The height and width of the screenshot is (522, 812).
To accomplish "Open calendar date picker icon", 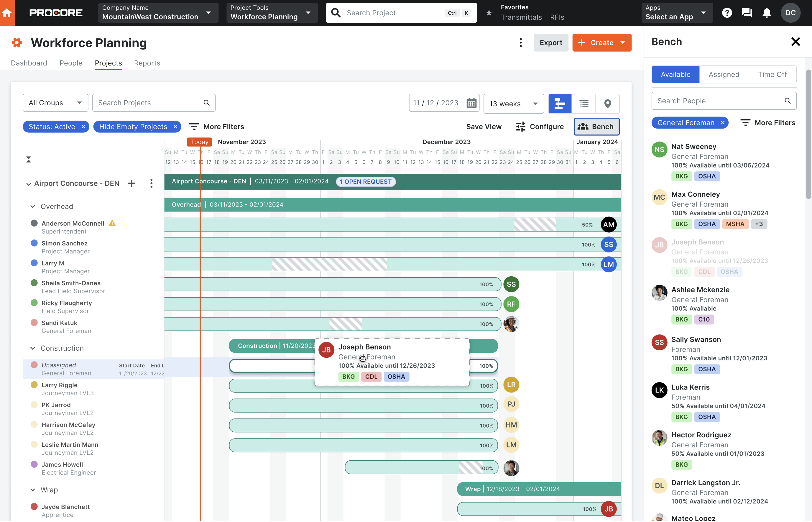I will pos(471,103).
